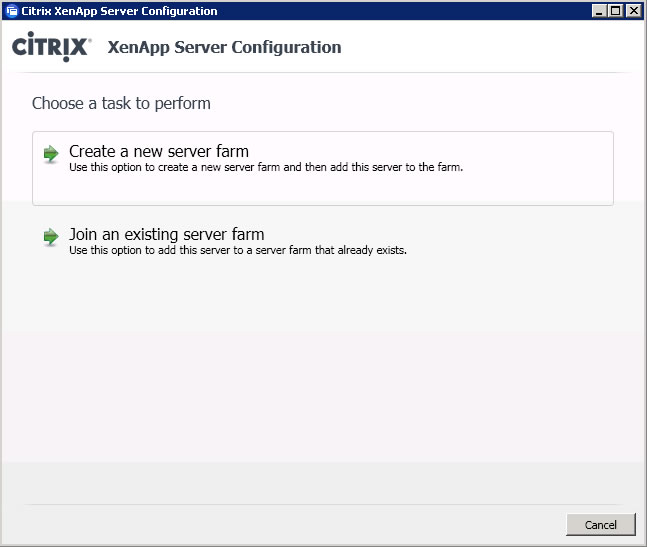Image resolution: width=647 pixels, height=547 pixels.
Task: Maximize the XenApp Server Configuration window
Action: pos(615,11)
